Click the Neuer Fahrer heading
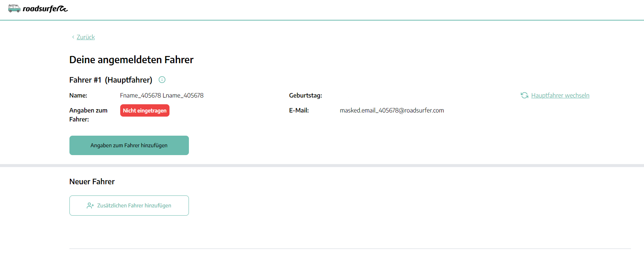Screen dimensions: 644x256 tap(92, 182)
